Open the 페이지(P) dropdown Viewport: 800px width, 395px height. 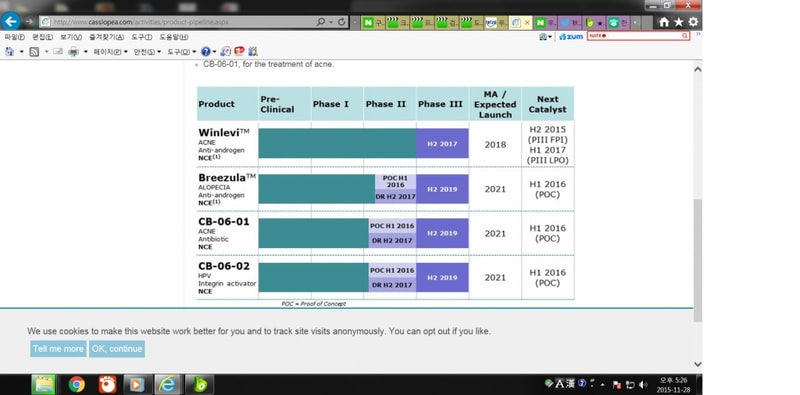click(x=110, y=52)
